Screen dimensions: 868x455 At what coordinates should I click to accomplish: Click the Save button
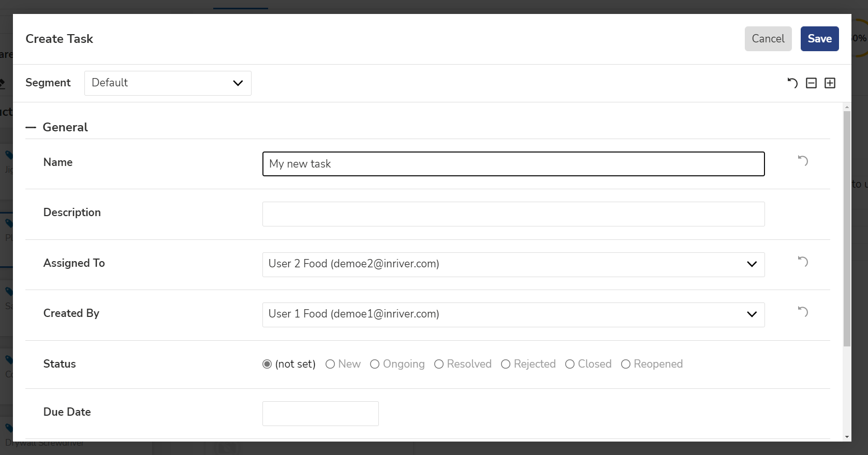(x=819, y=39)
